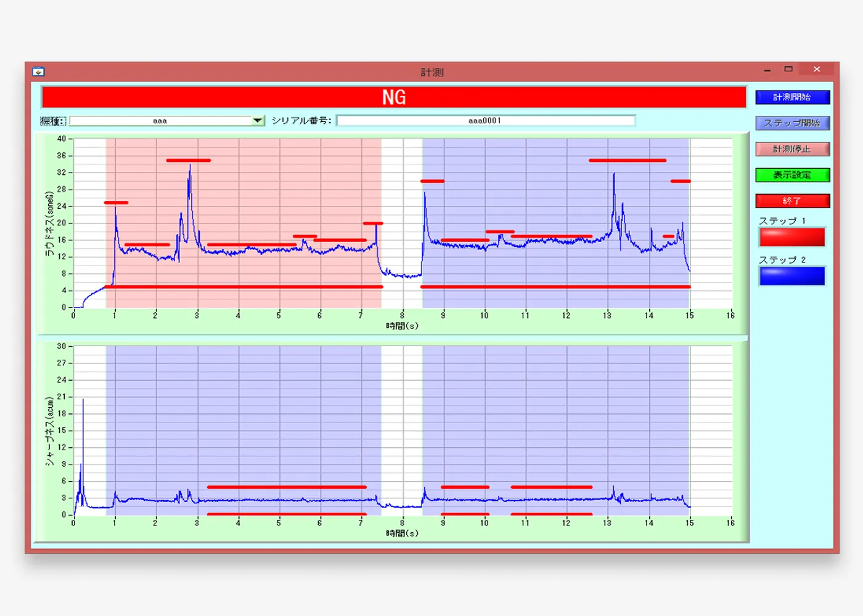The height and width of the screenshot is (616, 863).
Task: Expand the 機種 dropdown arrow
Action: pos(258,121)
